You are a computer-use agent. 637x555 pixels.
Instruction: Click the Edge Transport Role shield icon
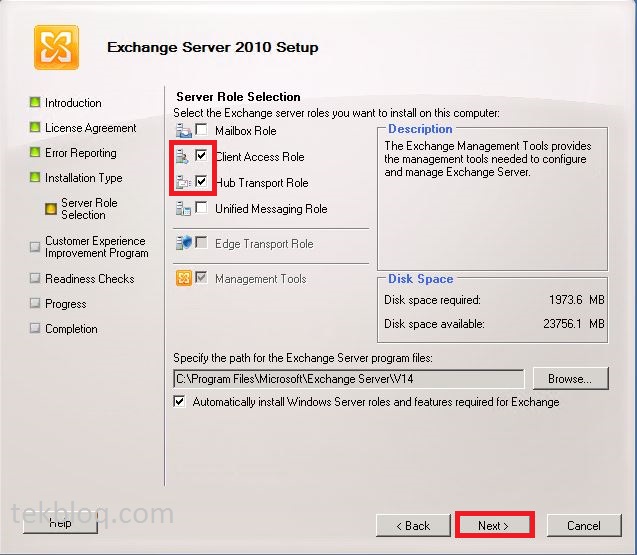click(x=183, y=243)
